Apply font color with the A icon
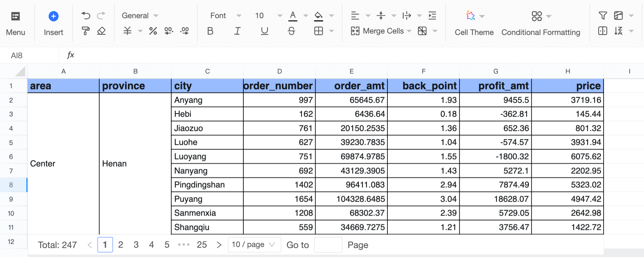 pos(293,16)
